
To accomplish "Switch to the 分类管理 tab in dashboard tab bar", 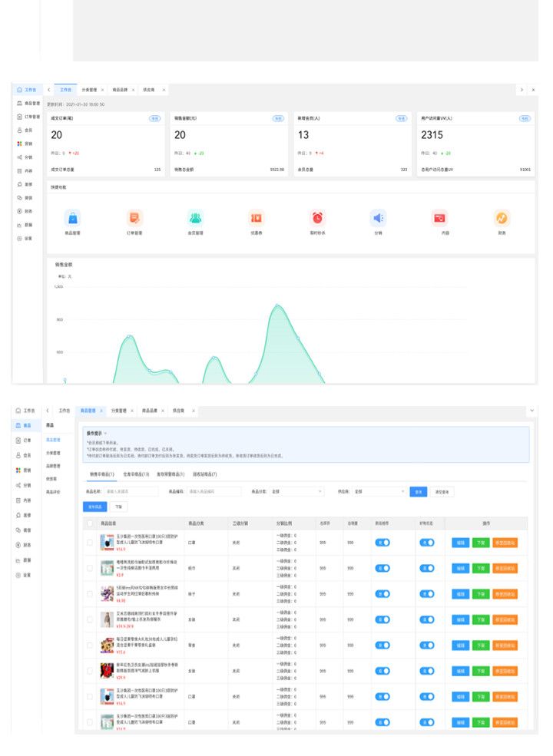I will pos(90,90).
